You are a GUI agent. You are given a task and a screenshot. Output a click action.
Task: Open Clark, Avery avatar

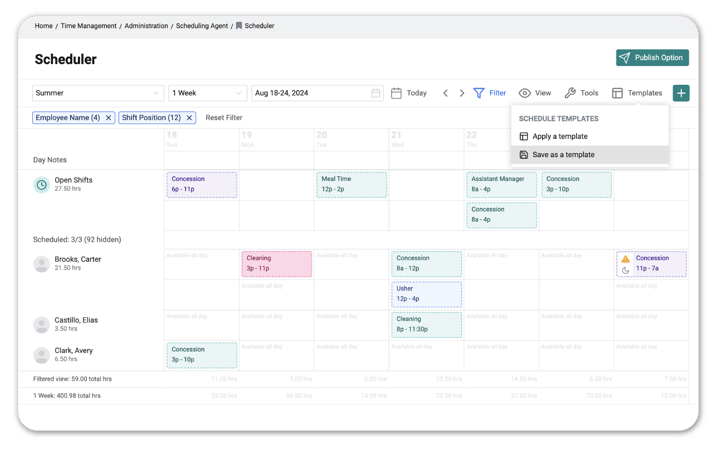point(41,356)
